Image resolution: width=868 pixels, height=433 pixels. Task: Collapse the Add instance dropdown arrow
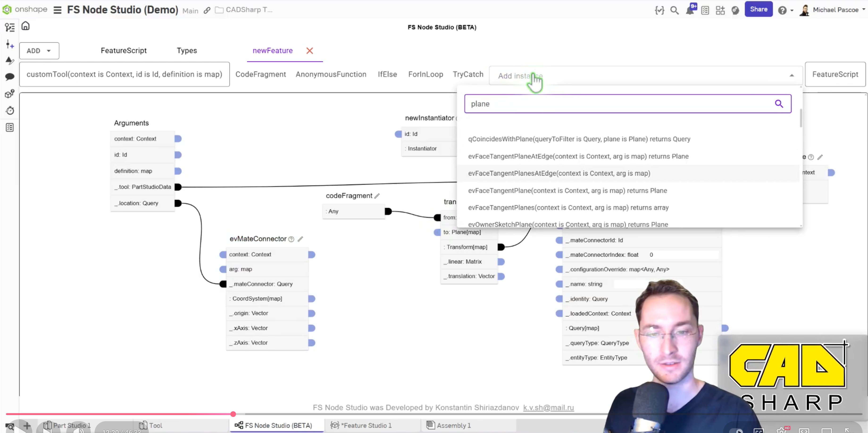pyautogui.click(x=792, y=76)
